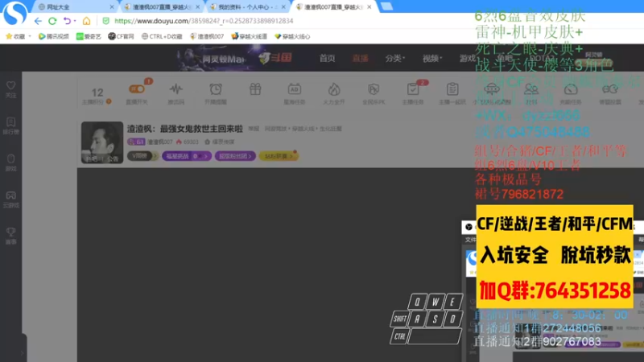644x362 pixels.
Task: Open the two-people fans icon
Action: (x=531, y=89)
